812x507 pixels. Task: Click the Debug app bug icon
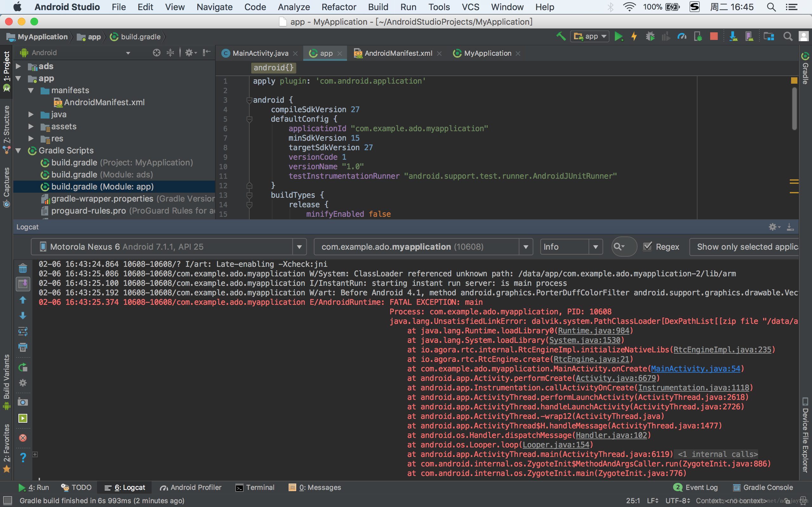pyautogui.click(x=650, y=36)
